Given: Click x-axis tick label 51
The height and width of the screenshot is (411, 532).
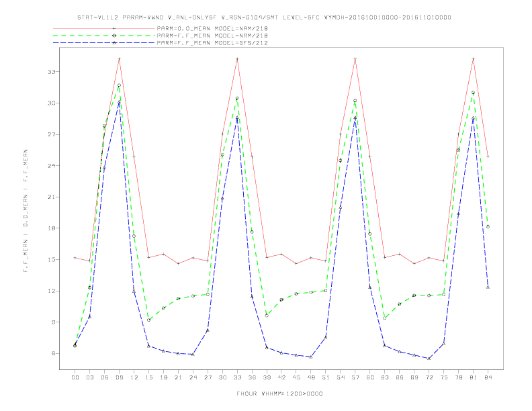Looking at the screenshot, I should click(x=326, y=377).
